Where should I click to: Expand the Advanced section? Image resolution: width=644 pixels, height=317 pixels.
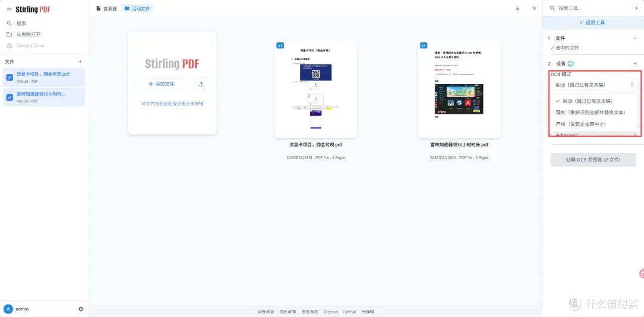coord(595,135)
